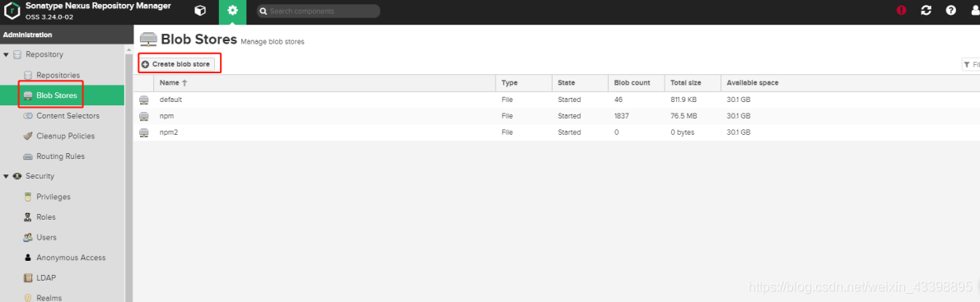Open the Administration gear icon

232,11
